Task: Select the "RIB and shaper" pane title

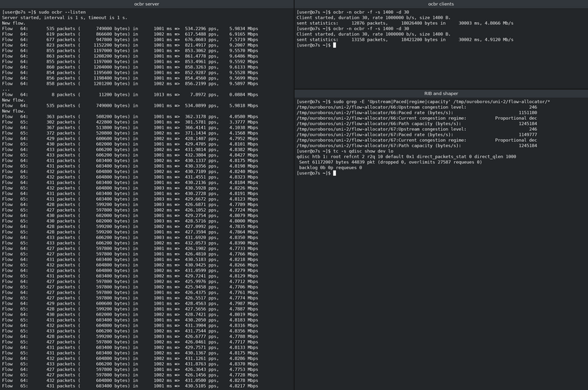Action: tap(441, 93)
